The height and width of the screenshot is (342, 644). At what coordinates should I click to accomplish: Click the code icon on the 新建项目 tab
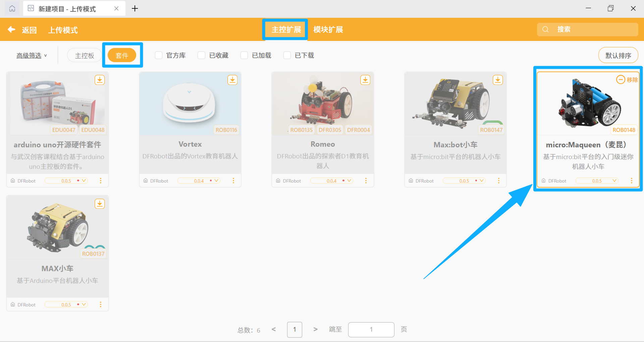[31, 8]
